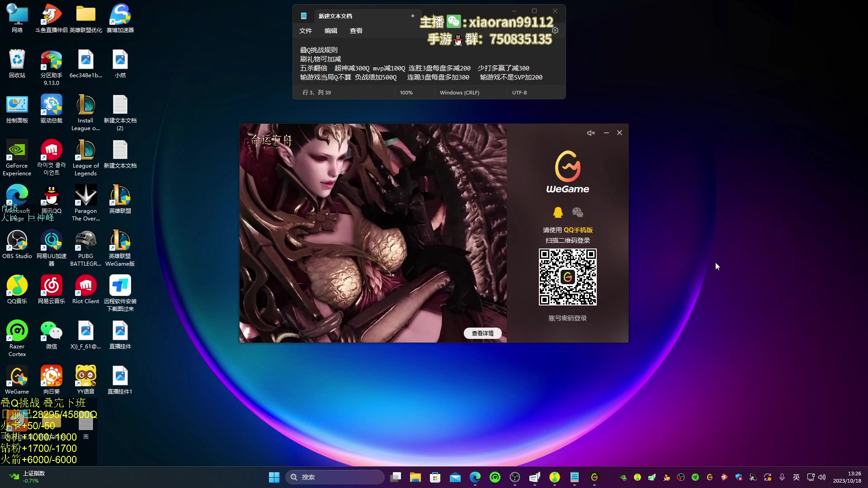The width and height of the screenshot is (868, 488).
Task: Click the 行 3, 列 39 cursor position in Notepad
Action: (x=317, y=93)
